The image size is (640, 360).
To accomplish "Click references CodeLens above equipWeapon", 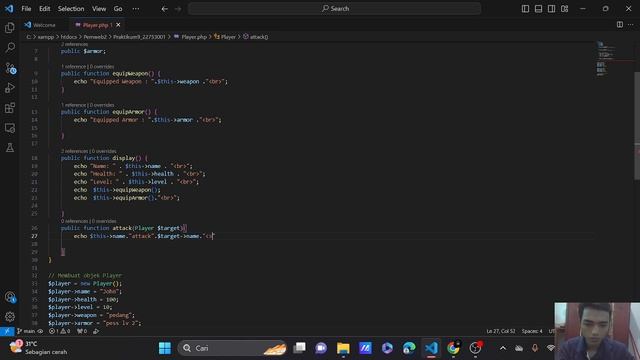I will (x=87, y=66).
